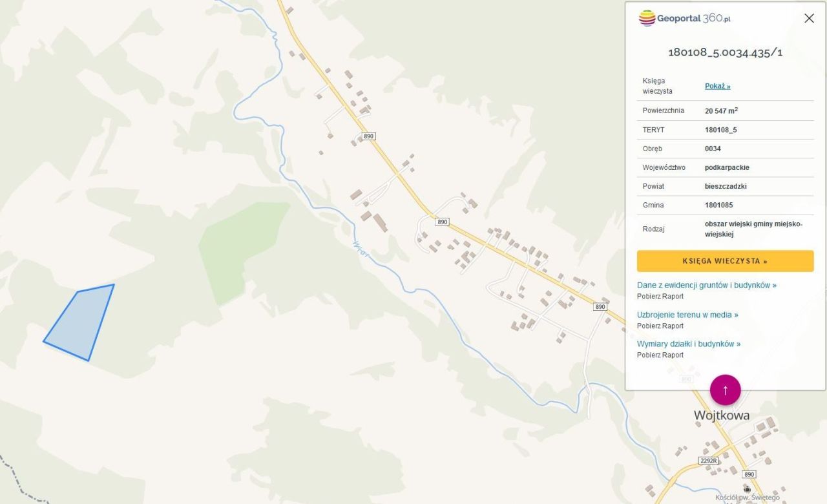Screen dimensions: 827x504
Task: Open the Pokaż link for Księga wieczysta
Action: [717, 86]
